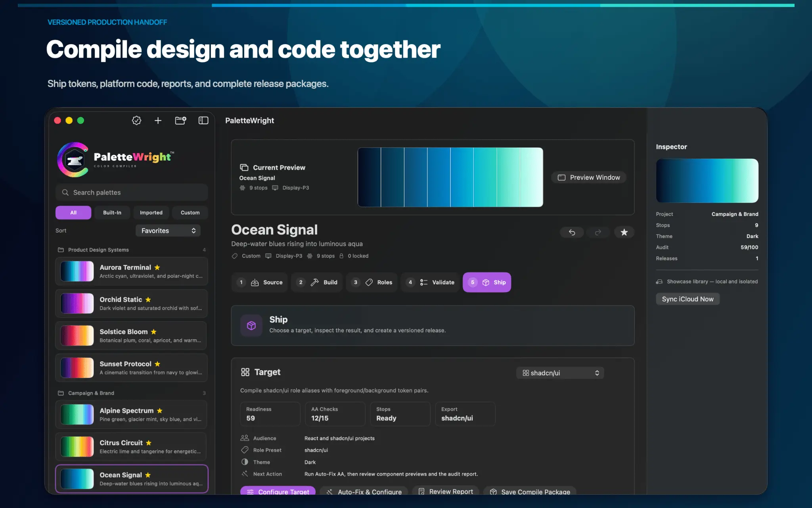812x508 pixels.
Task: Click the star next to Orchid Static
Action: (x=148, y=300)
